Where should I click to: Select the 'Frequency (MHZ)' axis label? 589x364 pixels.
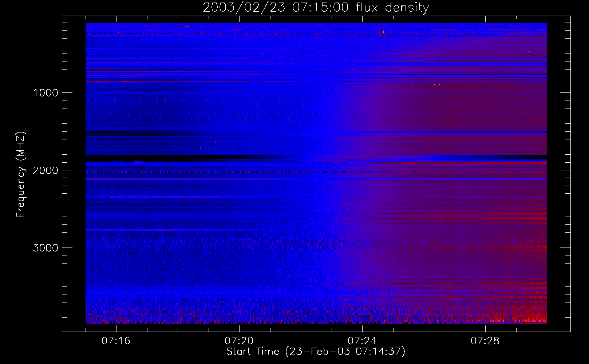click(x=21, y=175)
